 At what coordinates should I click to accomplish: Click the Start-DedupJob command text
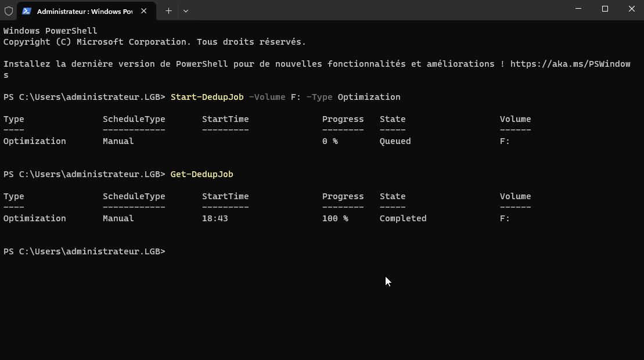pyautogui.click(x=207, y=97)
